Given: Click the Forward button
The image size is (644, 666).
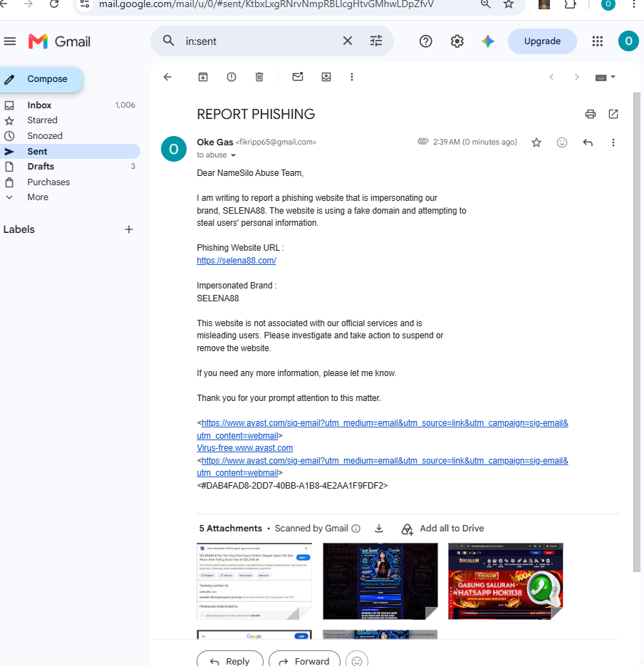Looking at the screenshot, I should (x=304, y=660).
